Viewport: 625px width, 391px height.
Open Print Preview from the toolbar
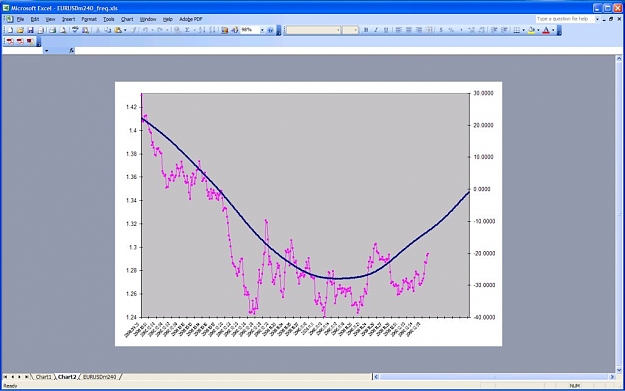pos(63,30)
